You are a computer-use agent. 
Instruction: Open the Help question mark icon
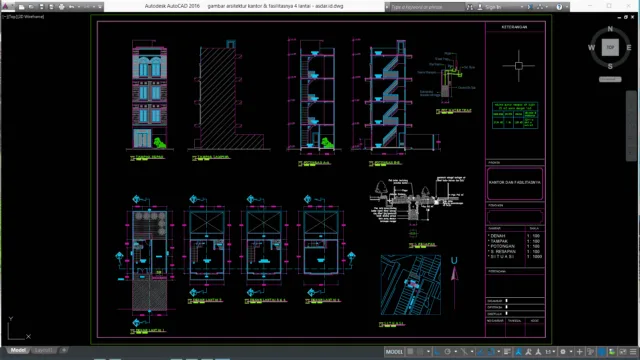pos(559,7)
